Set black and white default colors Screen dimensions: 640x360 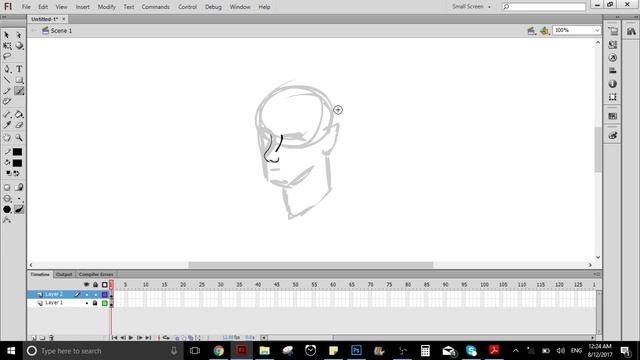pos(8,173)
